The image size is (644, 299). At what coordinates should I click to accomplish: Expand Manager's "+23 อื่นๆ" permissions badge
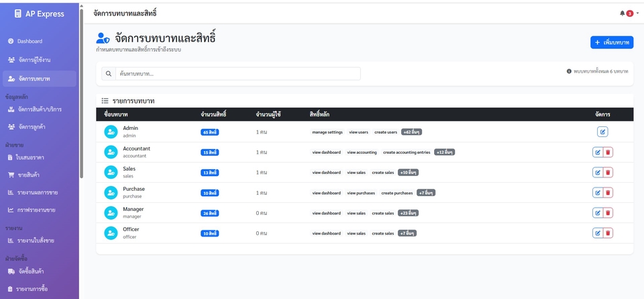(x=408, y=213)
